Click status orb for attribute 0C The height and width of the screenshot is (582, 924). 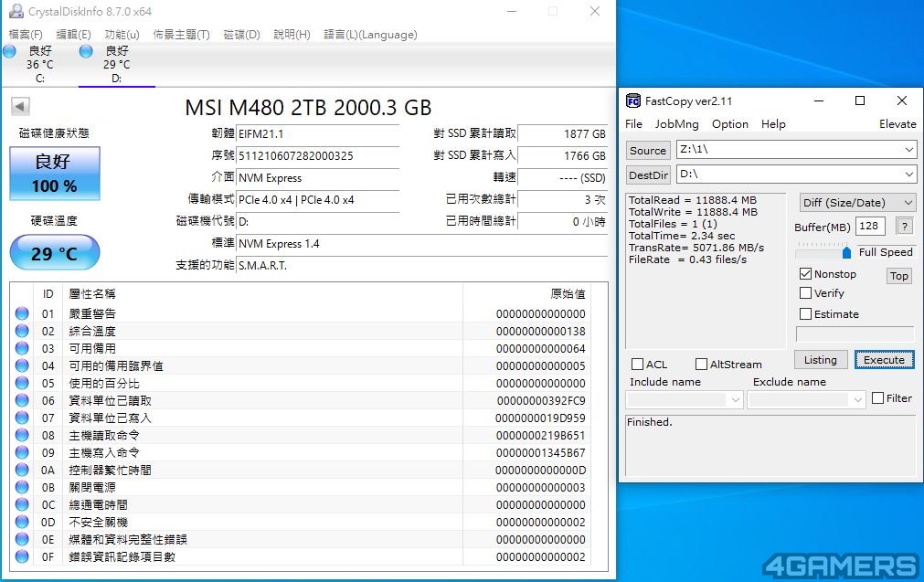pos(23,505)
